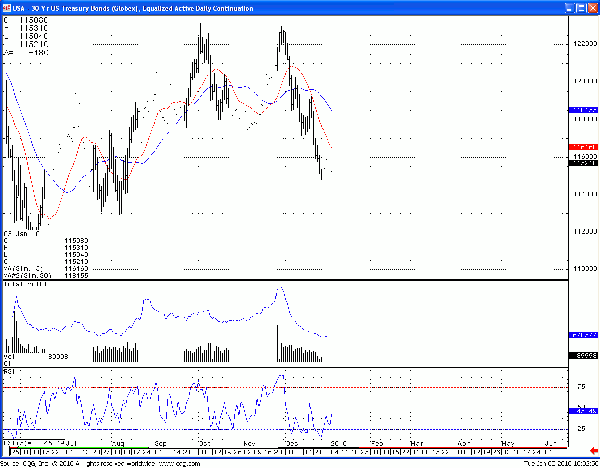The width and height of the screenshot is (600, 468).
Task: Click the May label on date axis
Action: tap(506, 442)
